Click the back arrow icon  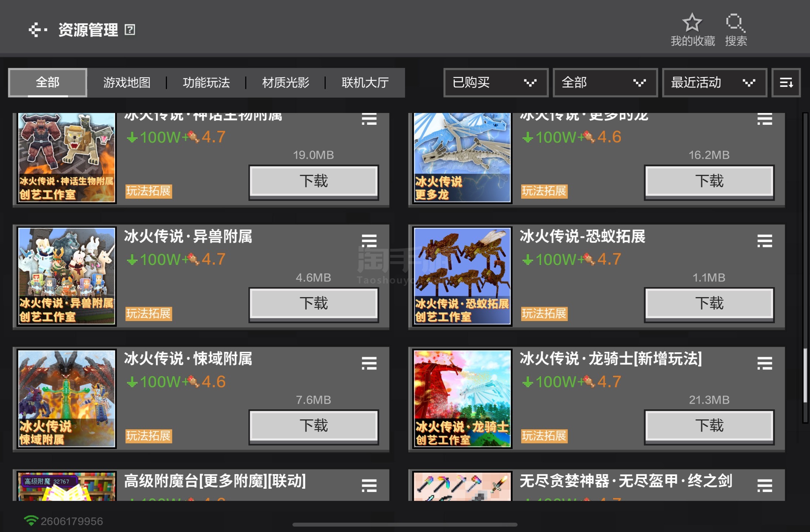click(x=37, y=30)
